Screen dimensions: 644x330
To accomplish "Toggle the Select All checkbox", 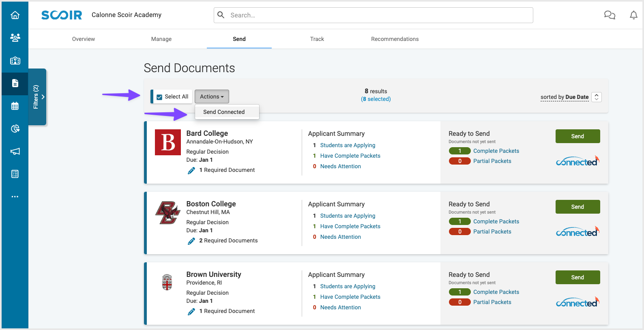I will click(159, 97).
